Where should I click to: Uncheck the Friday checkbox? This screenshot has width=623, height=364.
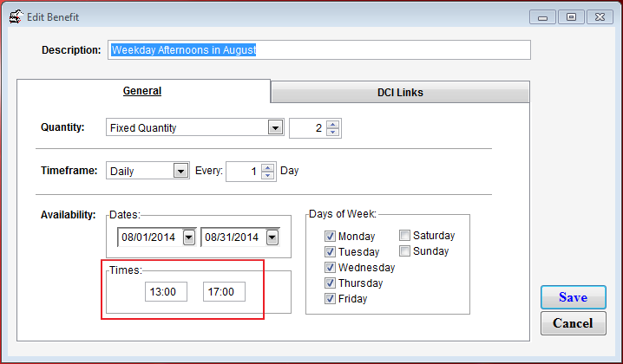[330, 299]
